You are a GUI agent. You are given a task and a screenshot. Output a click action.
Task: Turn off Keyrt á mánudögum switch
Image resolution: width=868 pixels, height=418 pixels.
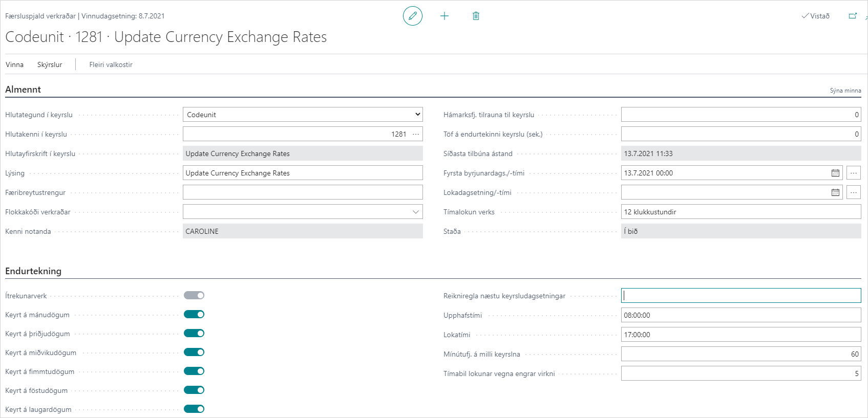coord(194,314)
